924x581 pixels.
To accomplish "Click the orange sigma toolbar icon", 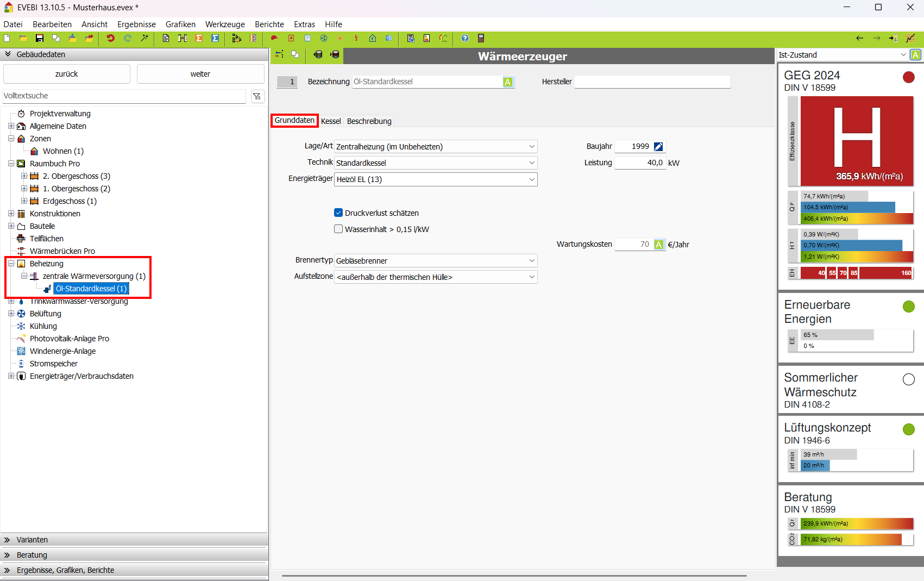I will [x=199, y=38].
